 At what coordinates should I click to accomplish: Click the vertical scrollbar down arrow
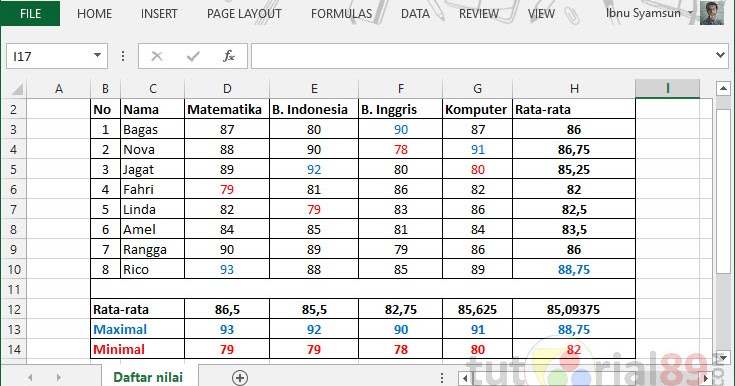(x=723, y=358)
